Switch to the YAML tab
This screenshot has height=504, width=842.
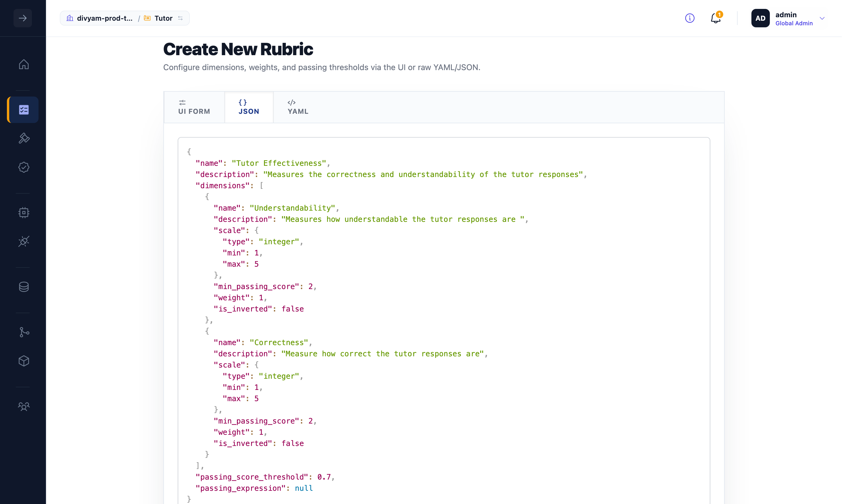coord(298,107)
